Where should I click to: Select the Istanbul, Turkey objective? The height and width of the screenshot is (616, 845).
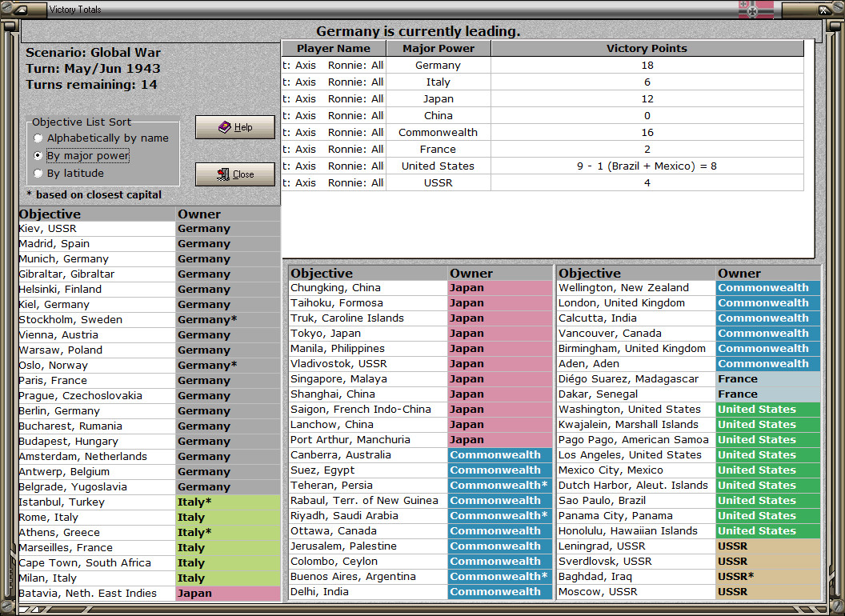coord(97,502)
